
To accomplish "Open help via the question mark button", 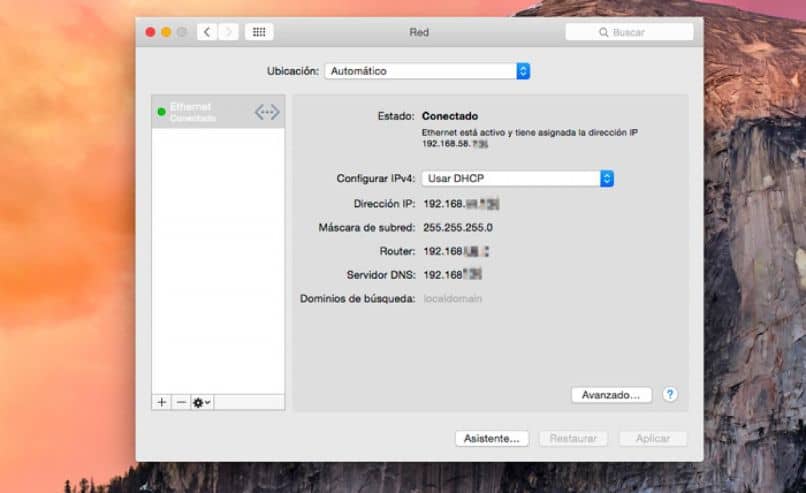I will [670, 394].
